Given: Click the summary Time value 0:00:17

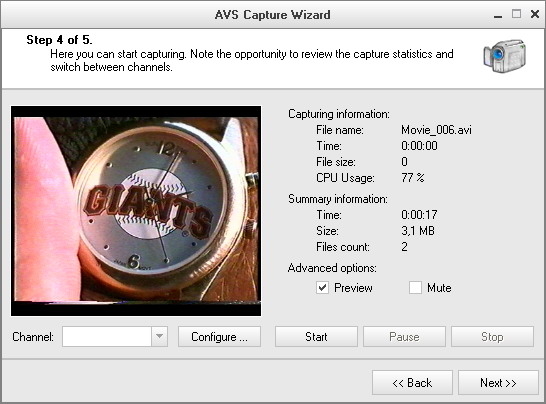Looking at the screenshot, I should tap(419, 215).
